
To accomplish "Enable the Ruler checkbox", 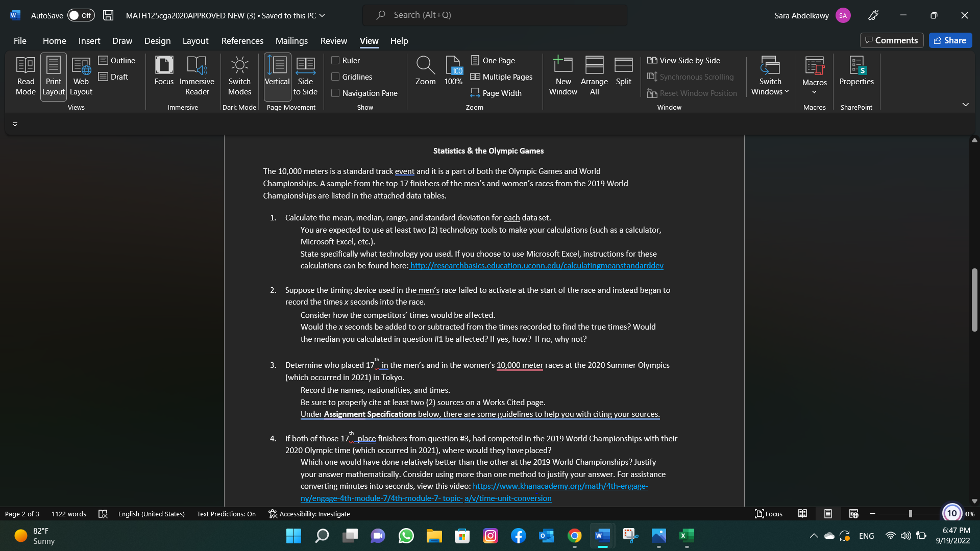I will [x=336, y=60].
